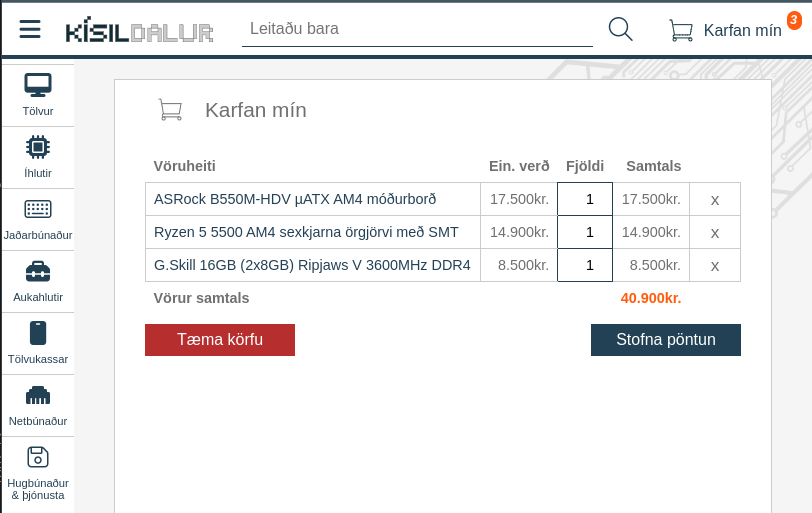The width and height of the screenshot is (812, 513).
Task: Edit quantity for ASRock B550M-HDV
Action: click(x=585, y=199)
